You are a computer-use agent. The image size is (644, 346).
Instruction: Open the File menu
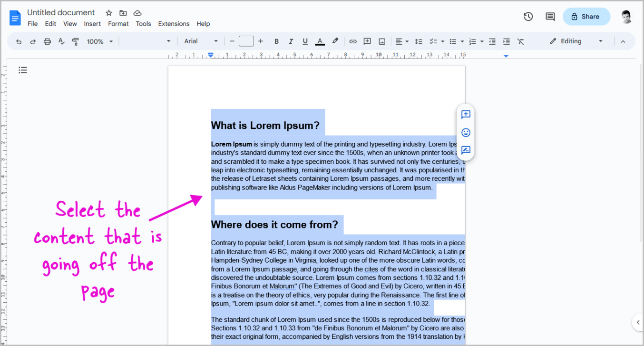[x=33, y=24]
